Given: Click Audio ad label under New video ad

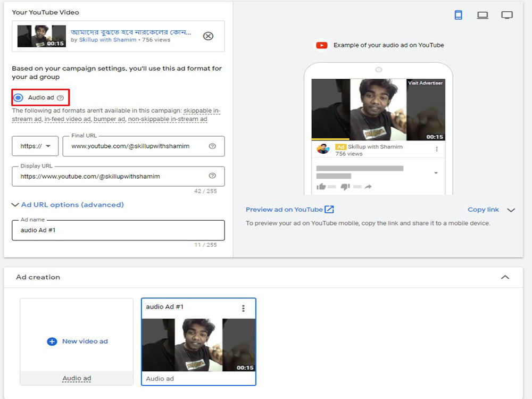Looking at the screenshot, I should [x=77, y=378].
